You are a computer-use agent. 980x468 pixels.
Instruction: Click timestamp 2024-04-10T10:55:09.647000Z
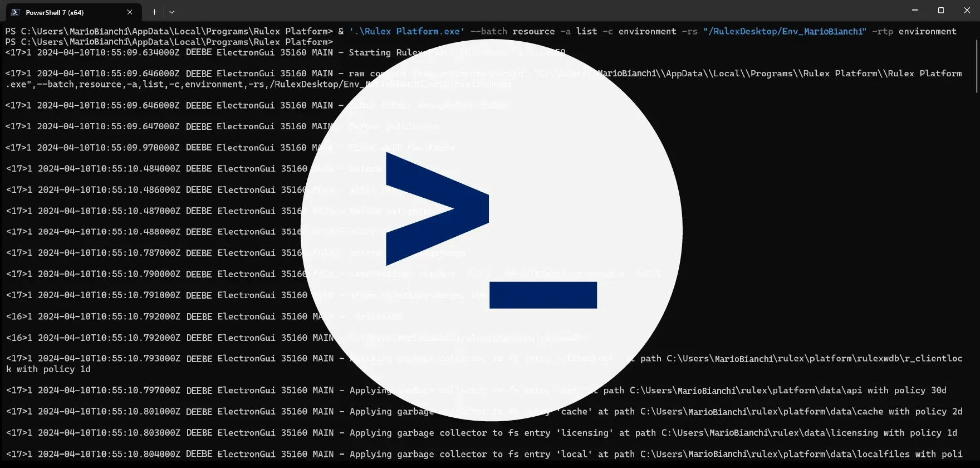click(108, 126)
